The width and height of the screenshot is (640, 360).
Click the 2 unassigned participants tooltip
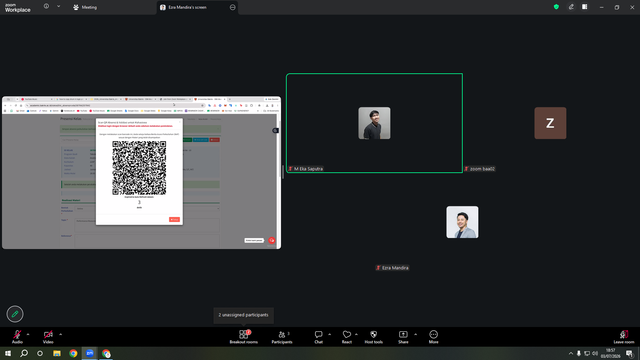pyautogui.click(x=243, y=315)
